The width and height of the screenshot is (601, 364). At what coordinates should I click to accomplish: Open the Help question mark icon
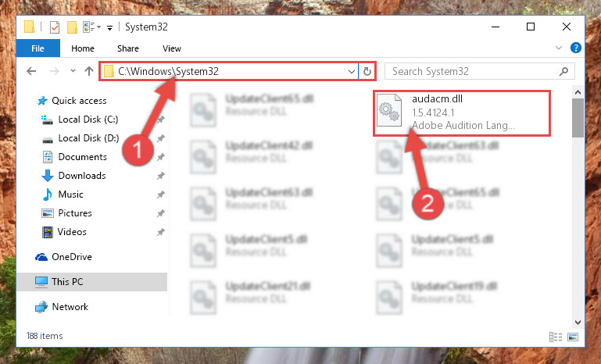[x=575, y=48]
